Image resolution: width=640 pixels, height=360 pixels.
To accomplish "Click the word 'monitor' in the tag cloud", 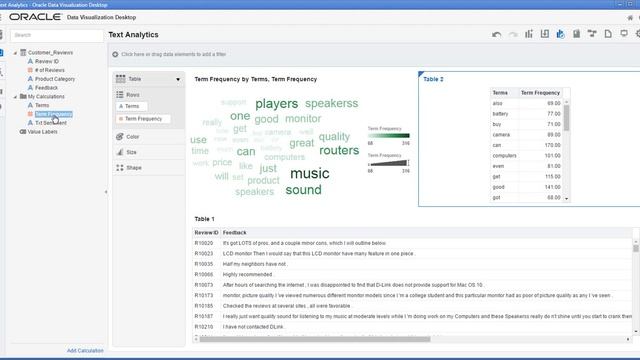I will pos(303,119).
